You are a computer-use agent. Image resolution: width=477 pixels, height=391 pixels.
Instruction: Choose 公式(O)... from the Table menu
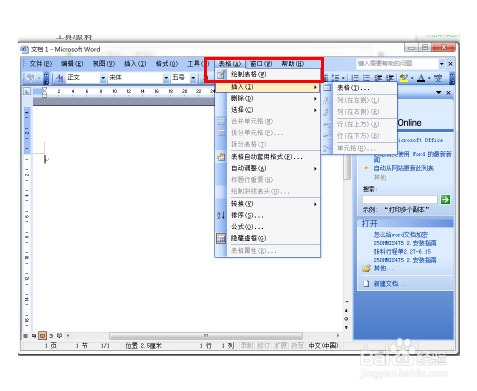(x=267, y=227)
